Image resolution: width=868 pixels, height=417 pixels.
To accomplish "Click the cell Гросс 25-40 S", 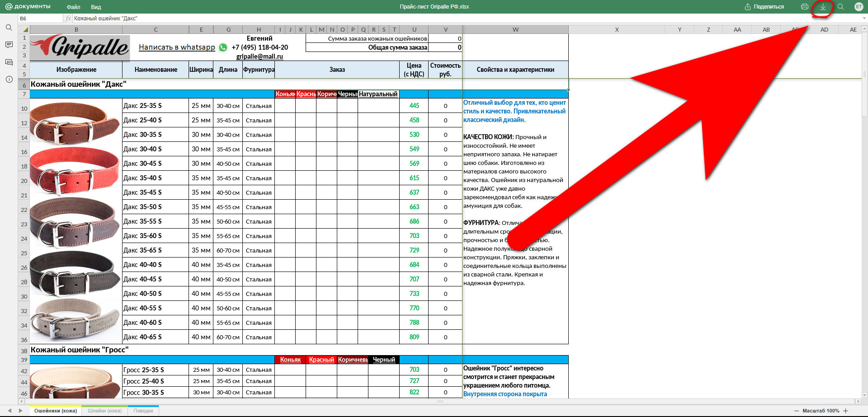I will [x=156, y=381].
